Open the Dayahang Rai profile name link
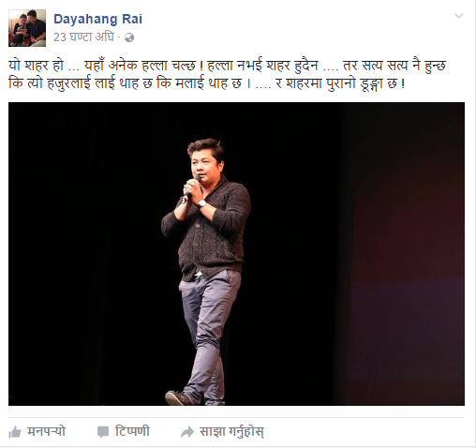 [97, 19]
